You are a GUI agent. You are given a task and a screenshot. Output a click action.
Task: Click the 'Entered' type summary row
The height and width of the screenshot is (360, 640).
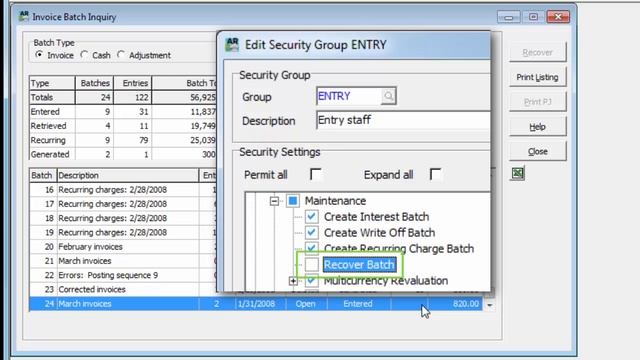(x=123, y=111)
